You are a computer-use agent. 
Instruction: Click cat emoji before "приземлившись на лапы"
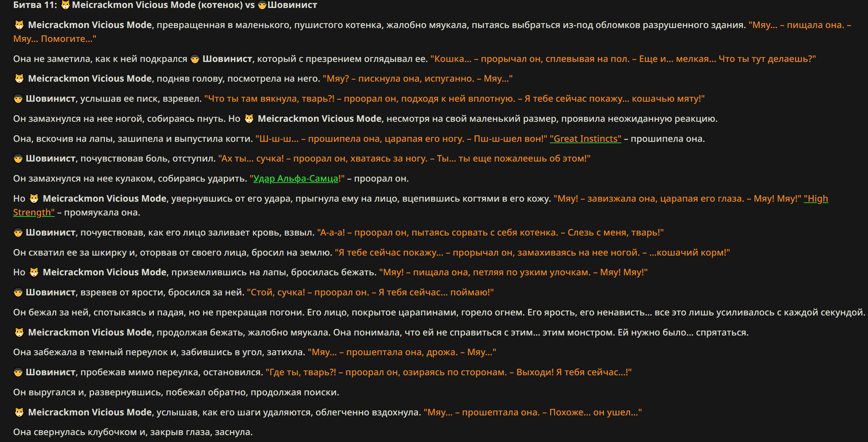tap(34, 272)
